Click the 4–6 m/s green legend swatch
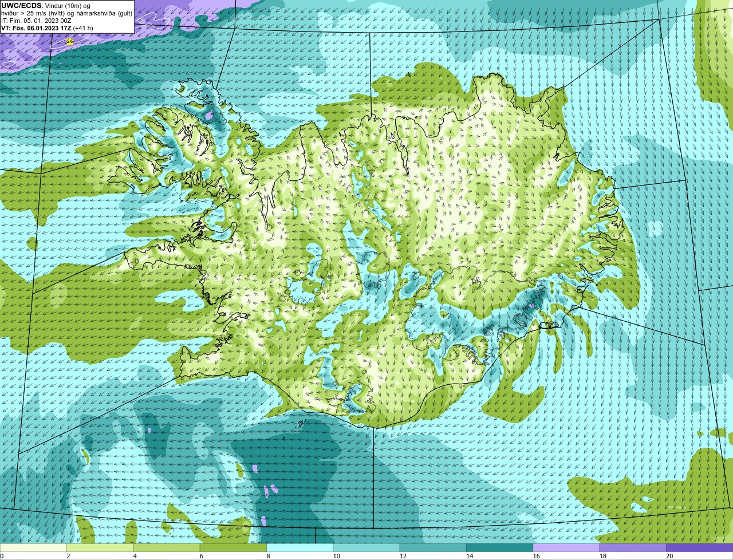This screenshot has width=733, height=560. click(x=167, y=547)
